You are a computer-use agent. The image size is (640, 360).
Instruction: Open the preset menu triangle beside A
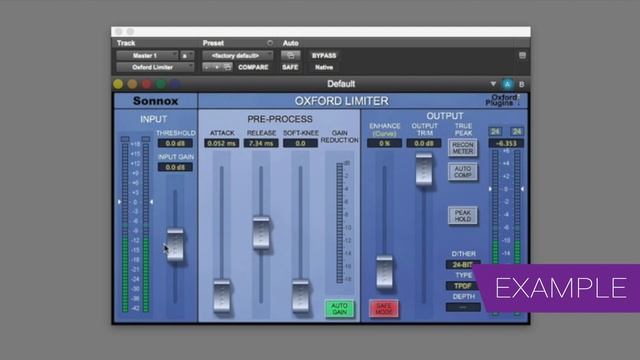tap(493, 84)
